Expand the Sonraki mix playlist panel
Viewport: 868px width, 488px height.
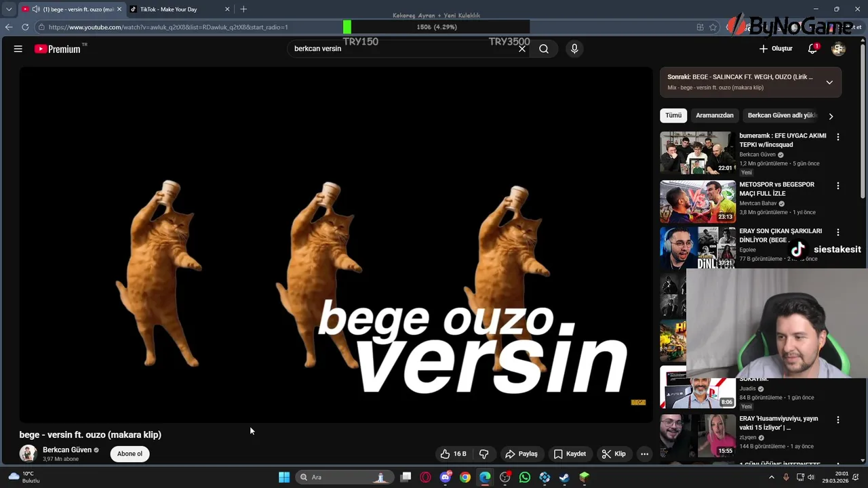coord(829,82)
